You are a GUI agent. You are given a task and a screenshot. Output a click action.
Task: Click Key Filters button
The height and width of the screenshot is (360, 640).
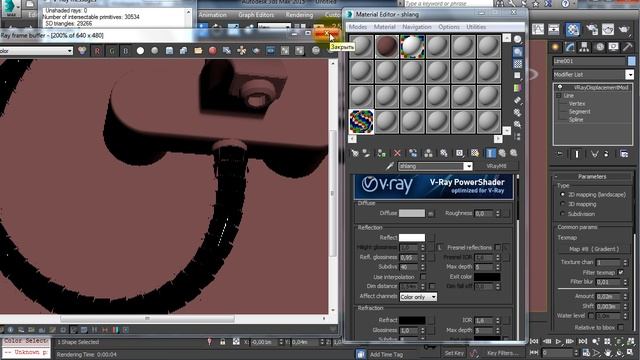[502, 353]
